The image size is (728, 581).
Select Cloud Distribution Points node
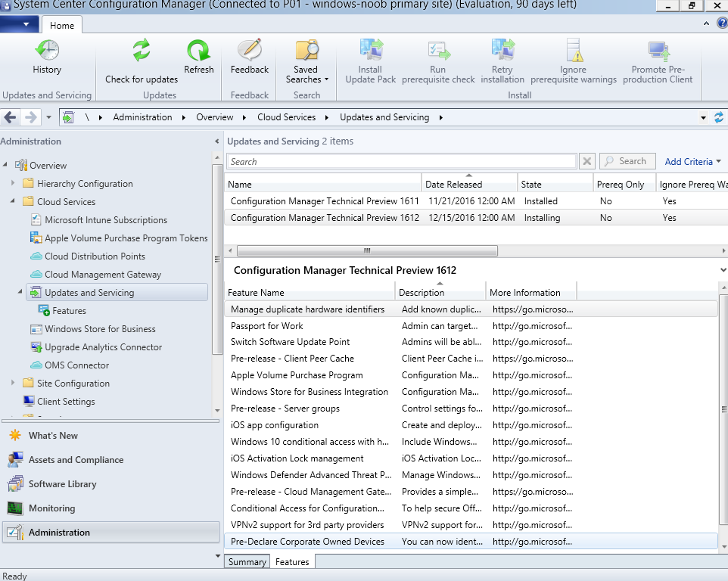[x=95, y=256]
